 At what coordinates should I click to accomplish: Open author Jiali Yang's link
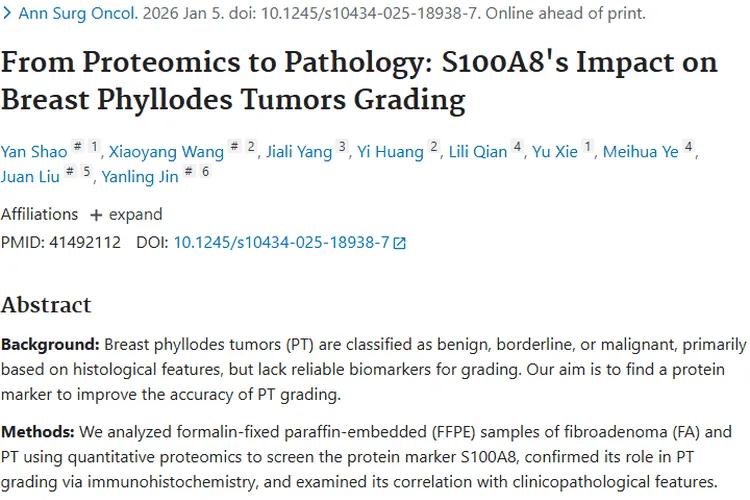pos(300,151)
